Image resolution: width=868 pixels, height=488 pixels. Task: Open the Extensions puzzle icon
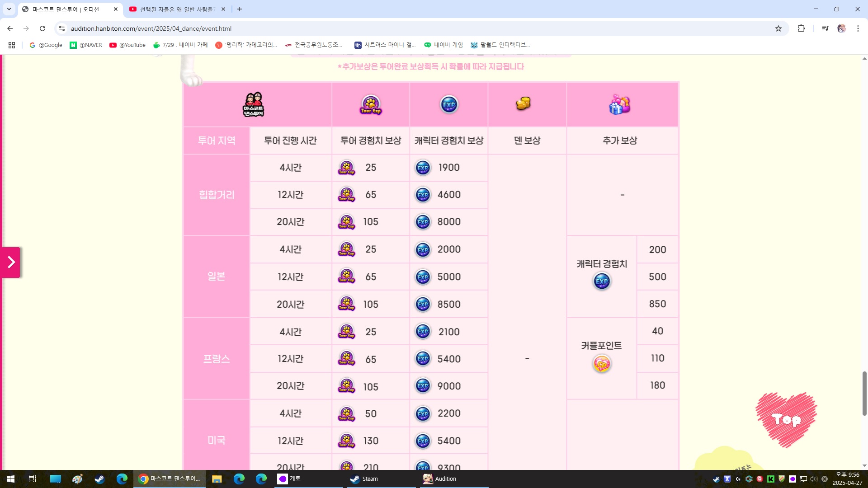click(801, 28)
